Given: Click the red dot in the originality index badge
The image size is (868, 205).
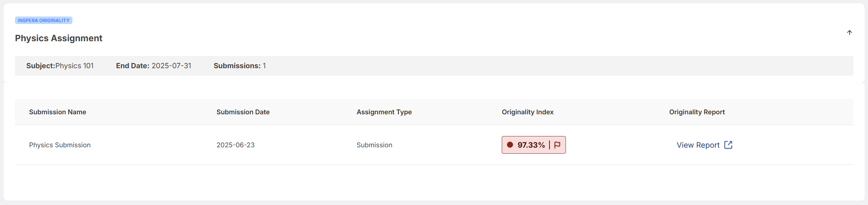Looking at the screenshot, I should [x=510, y=145].
